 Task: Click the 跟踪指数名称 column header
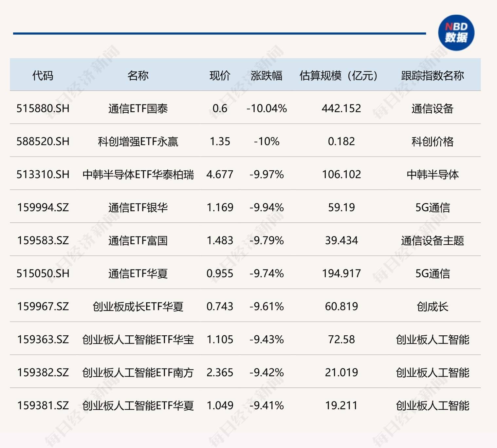pyautogui.click(x=433, y=76)
